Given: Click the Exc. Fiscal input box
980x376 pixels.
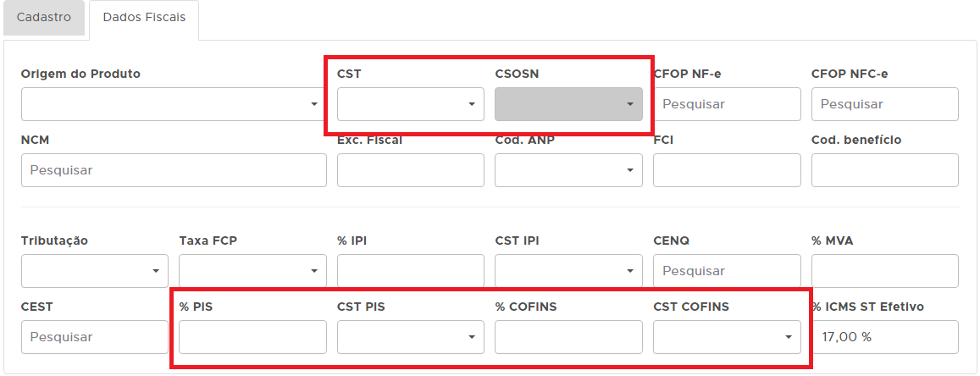Looking at the screenshot, I should (x=410, y=170).
